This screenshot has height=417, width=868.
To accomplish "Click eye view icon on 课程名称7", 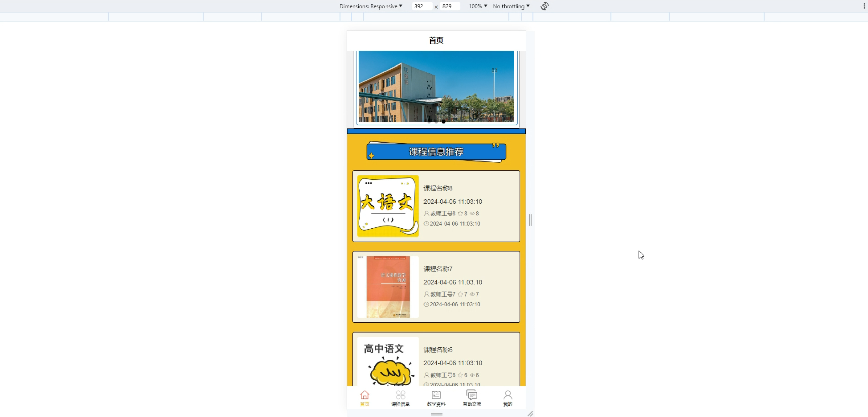I will click(x=472, y=294).
